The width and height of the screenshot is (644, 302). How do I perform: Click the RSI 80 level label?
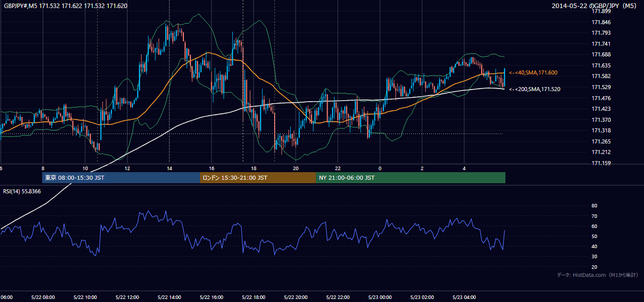pos(594,206)
